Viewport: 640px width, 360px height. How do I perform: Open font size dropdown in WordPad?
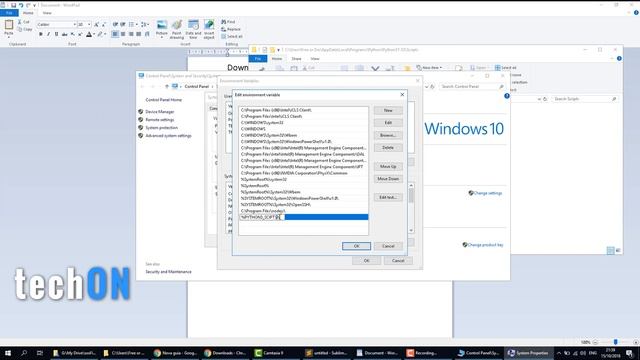(x=89, y=24)
